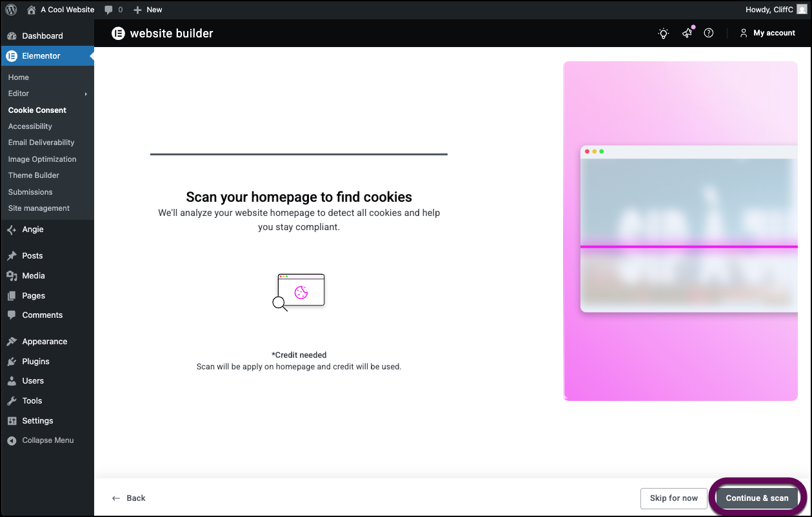Viewport: 812px width, 517px height.
Task: Click the Plugins plug icon
Action: 12,362
